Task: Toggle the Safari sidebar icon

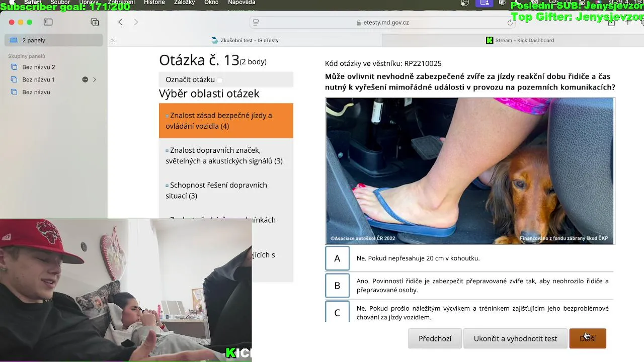Action: tap(48, 22)
